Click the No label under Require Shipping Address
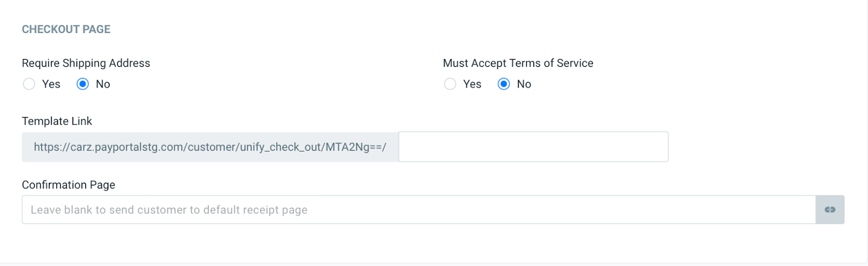Image resolution: width=868 pixels, height=266 pixels. pos(103,84)
